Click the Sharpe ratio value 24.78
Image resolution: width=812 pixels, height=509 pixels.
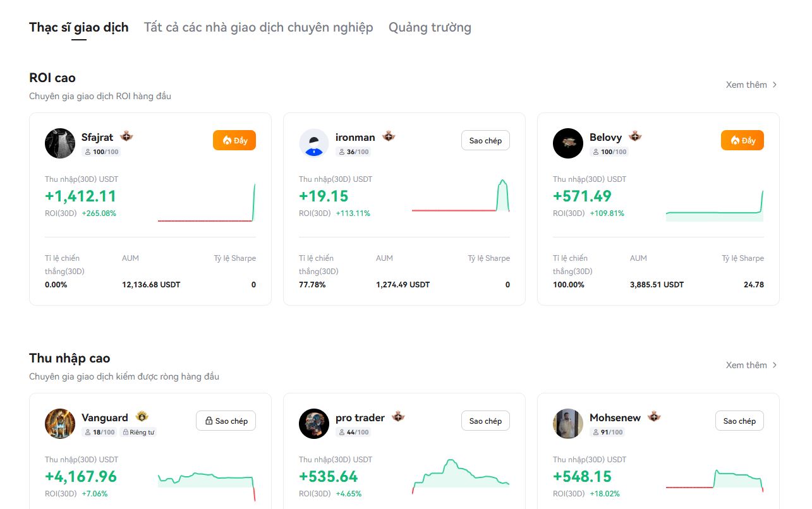[x=753, y=285]
